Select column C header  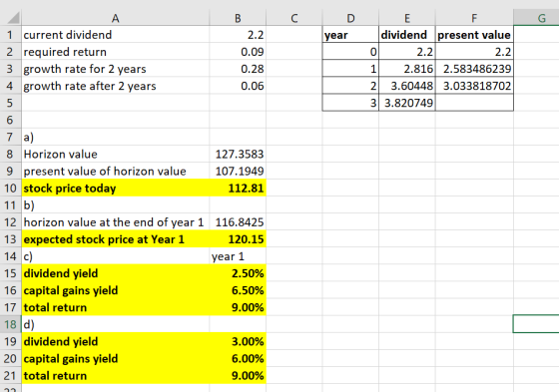(294, 18)
